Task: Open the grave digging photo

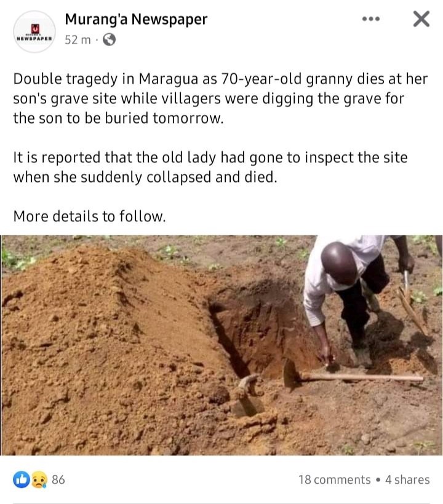Action: tap(221, 345)
